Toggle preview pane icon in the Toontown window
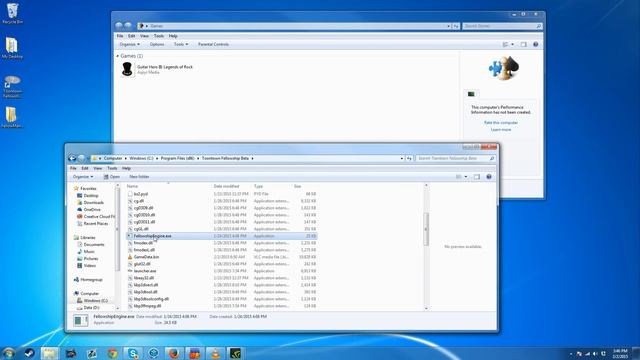 pos(477,177)
